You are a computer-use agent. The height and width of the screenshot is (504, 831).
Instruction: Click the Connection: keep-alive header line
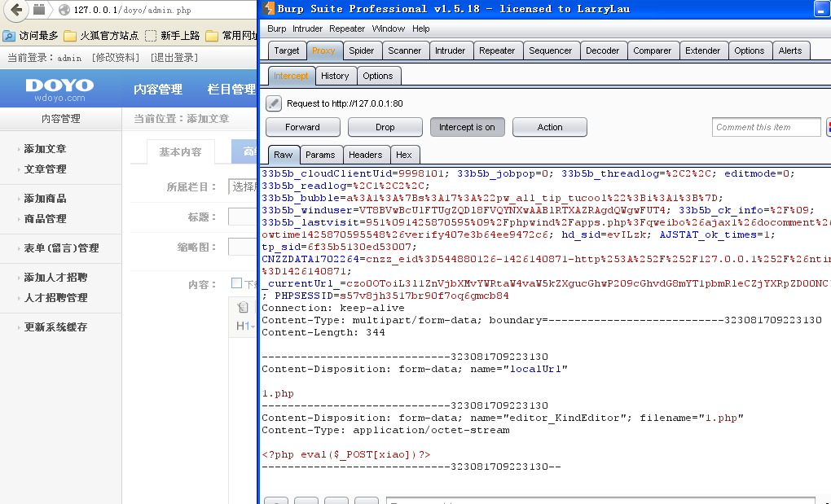[333, 308]
